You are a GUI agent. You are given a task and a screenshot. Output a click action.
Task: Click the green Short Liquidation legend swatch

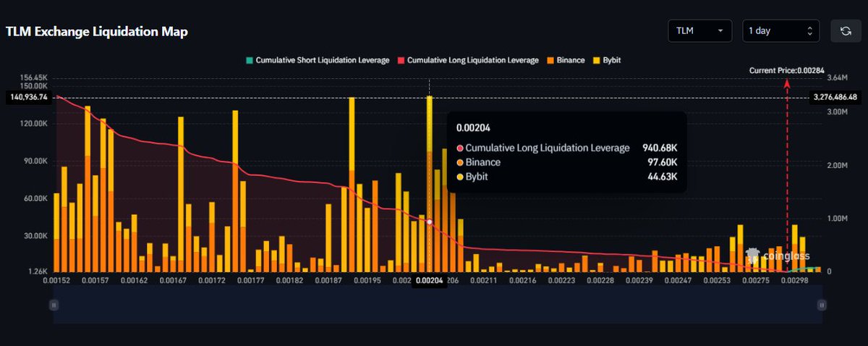250,60
